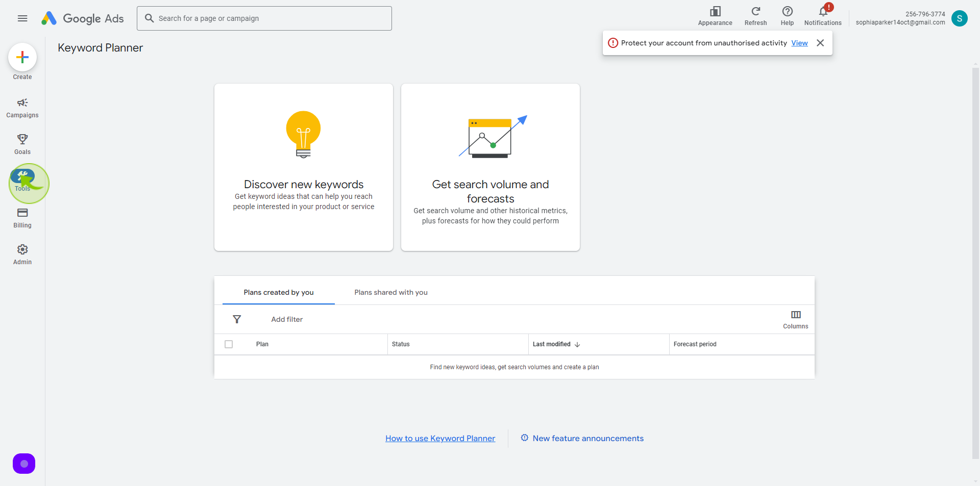Click the filter funnel icon
The height and width of the screenshot is (486, 980).
(x=237, y=319)
